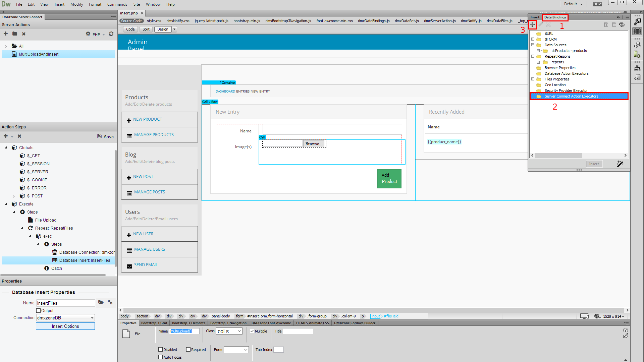Create new folder in Server Actions

(x=15, y=34)
